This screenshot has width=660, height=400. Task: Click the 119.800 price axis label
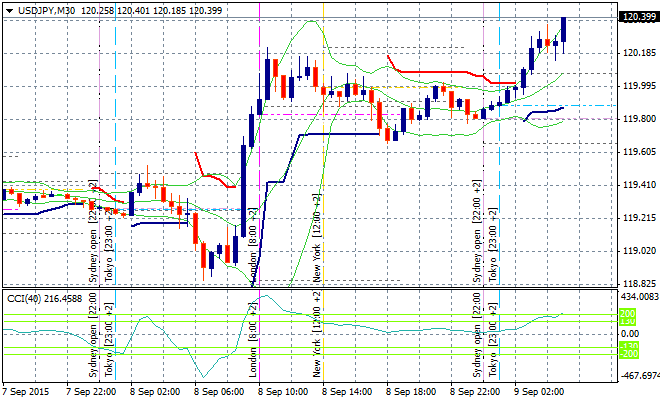(638, 119)
